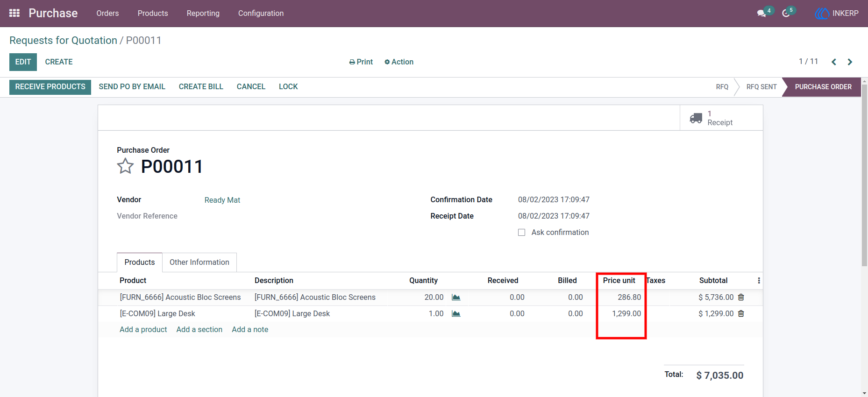Click CREATE BILL button
Screen dimensions: 868x397
(x=201, y=87)
